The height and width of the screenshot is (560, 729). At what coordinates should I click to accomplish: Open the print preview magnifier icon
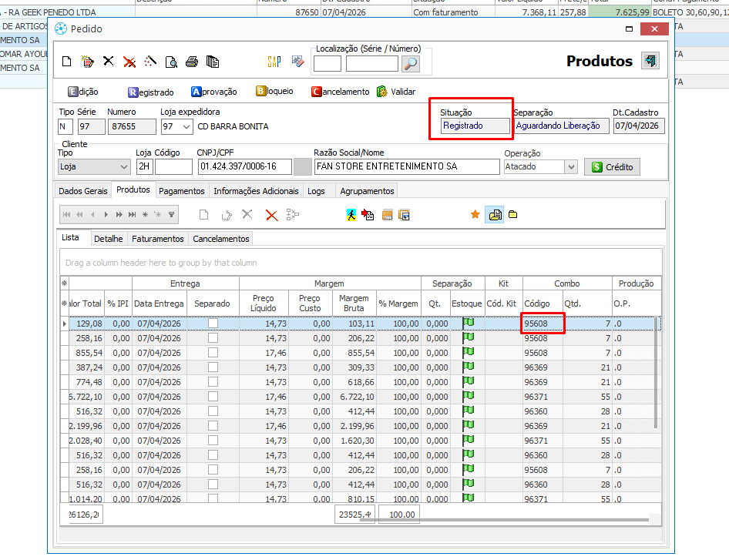pyautogui.click(x=171, y=62)
